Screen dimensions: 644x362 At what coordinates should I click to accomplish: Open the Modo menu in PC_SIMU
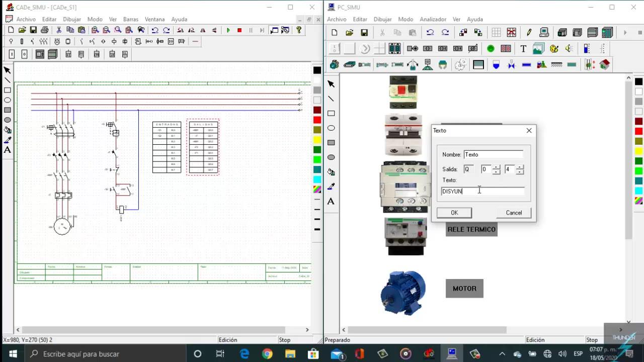tap(406, 19)
